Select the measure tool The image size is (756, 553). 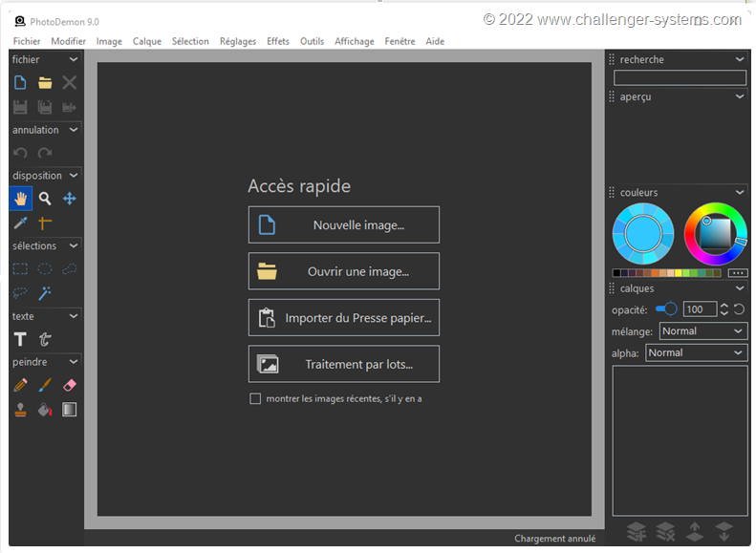coord(45,223)
